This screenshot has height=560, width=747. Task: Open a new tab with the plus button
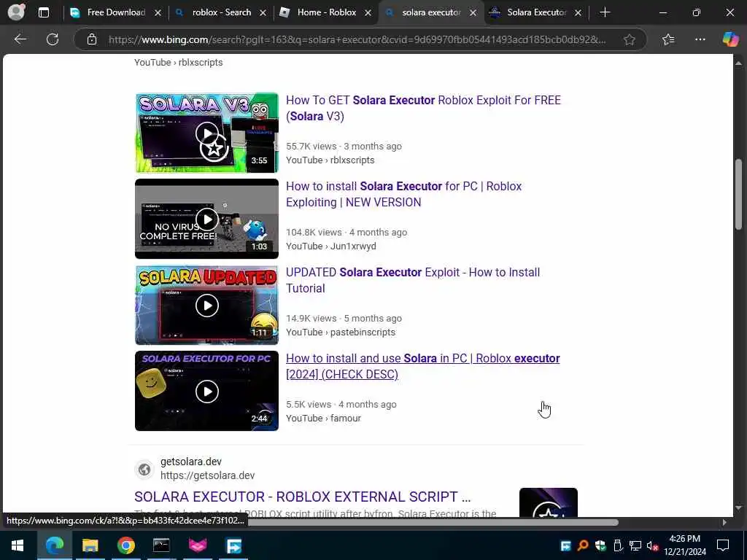[x=605, y=12]
